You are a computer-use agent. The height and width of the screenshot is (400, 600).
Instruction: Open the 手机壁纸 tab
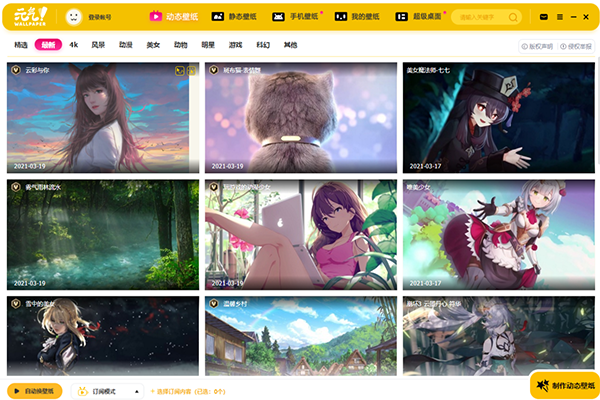(x=303, y=17)
